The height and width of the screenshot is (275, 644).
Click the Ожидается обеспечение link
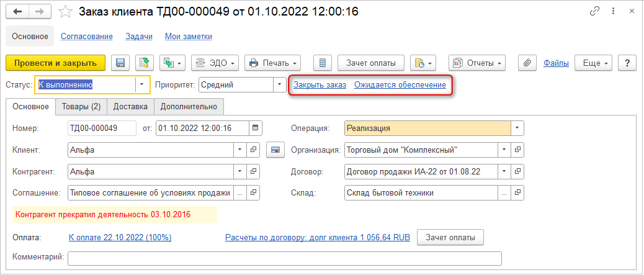click(x=400, y=85)
